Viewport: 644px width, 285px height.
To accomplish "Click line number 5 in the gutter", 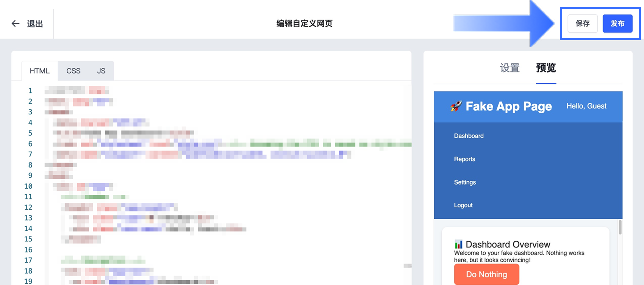I will click(30, 133).
